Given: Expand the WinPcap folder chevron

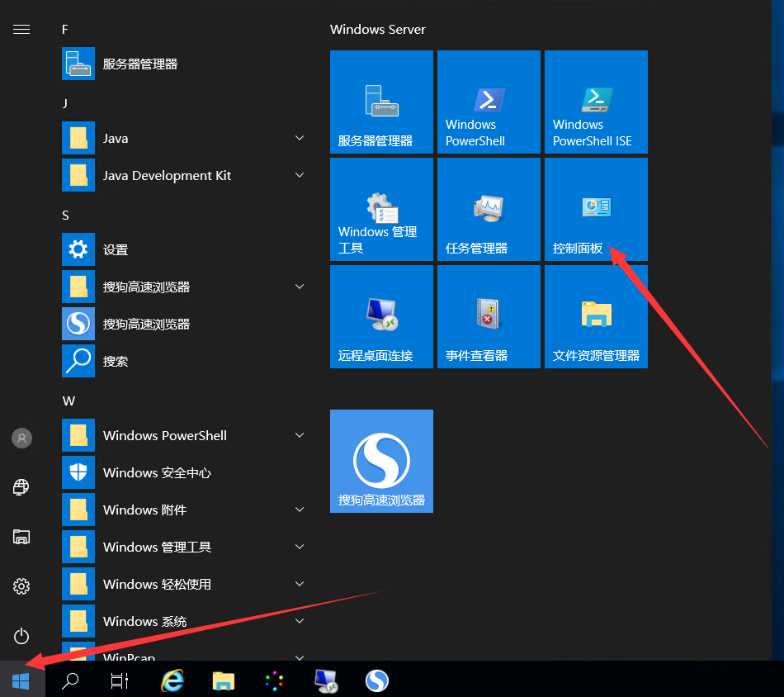Looking at the screenshot, I should [300, 657].
